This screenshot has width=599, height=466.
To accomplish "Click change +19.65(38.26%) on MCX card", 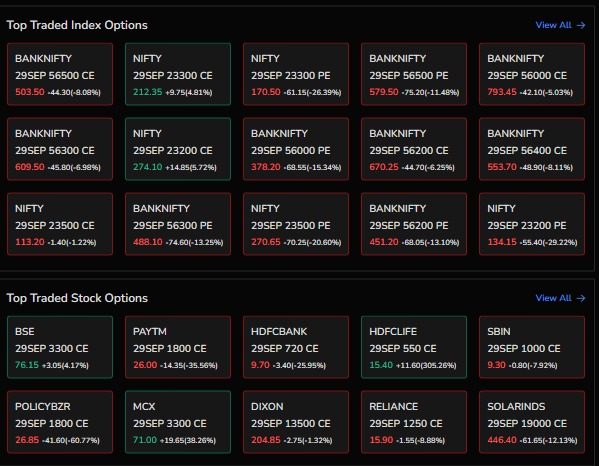I will click(x=188, y=440).
